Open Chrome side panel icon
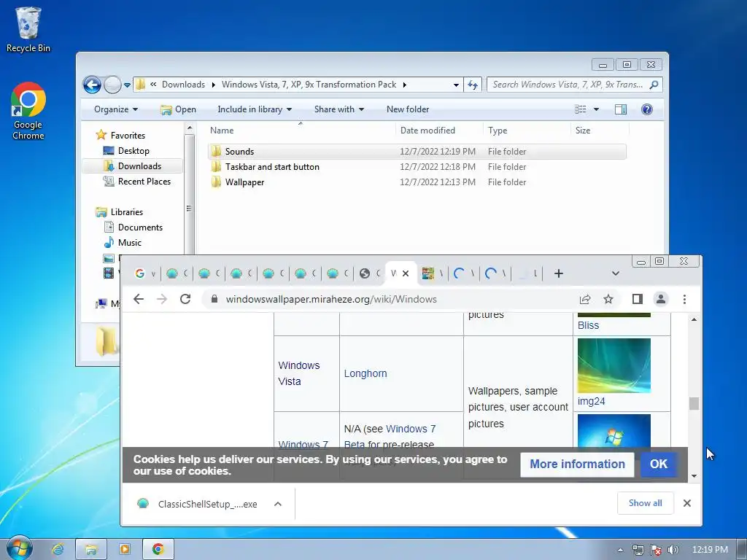The height and width of the screenshot is (560, 747). click(x=638, y=299)
